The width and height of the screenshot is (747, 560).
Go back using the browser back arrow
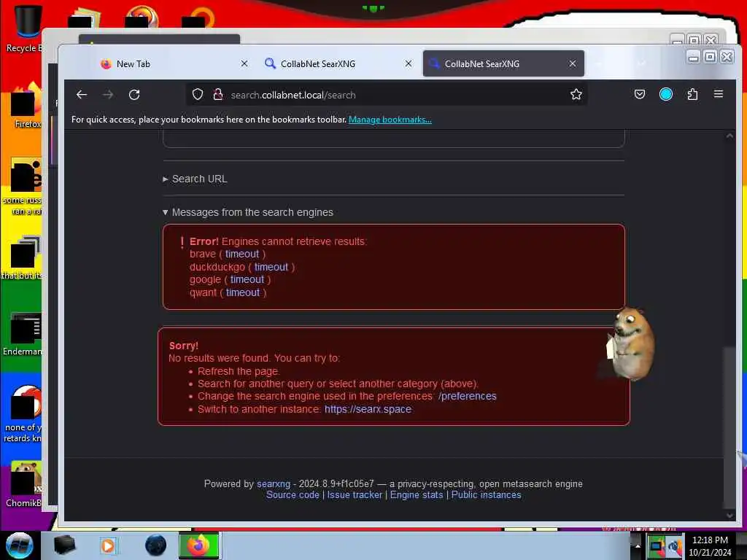pyautogui.click(x=82, y=95)
